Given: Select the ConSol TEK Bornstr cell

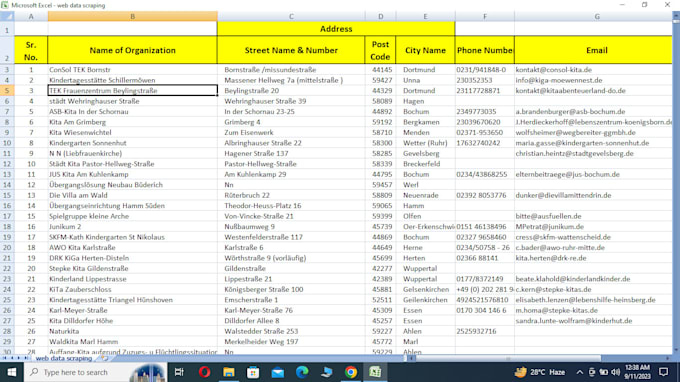Looking at the screenshot, I should pyautogui.click(x=132, y=70).
